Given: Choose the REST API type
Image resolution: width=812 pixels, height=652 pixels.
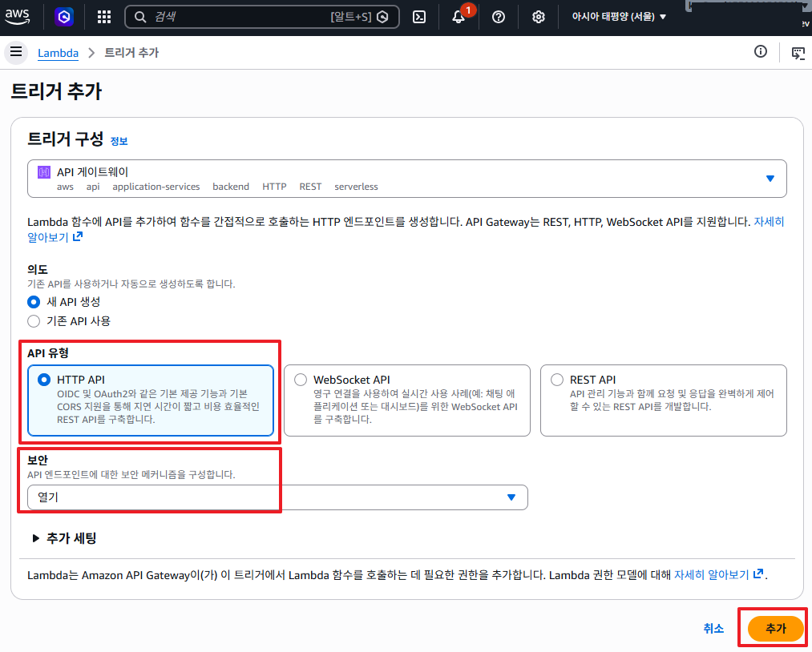Looking at the screenshot, I should [664, 400].
